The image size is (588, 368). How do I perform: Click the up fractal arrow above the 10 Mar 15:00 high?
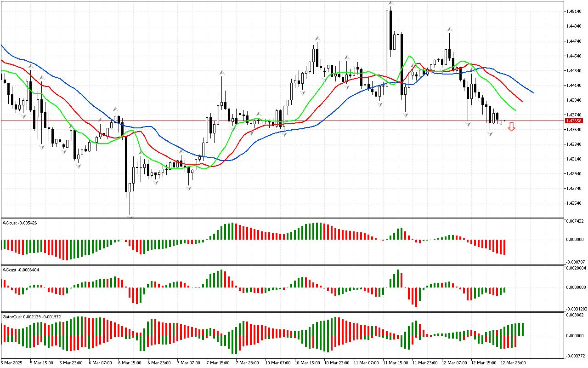tap(317, 39)
